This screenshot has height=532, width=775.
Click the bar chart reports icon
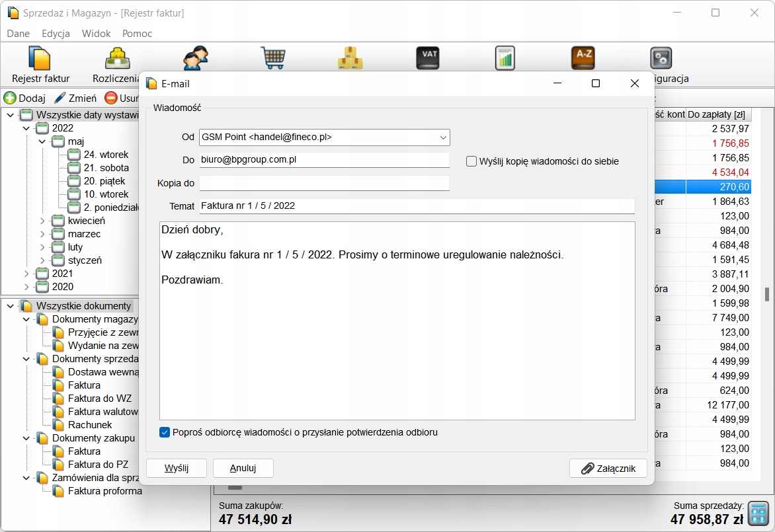pyautogui.click(x=505, y=58)
